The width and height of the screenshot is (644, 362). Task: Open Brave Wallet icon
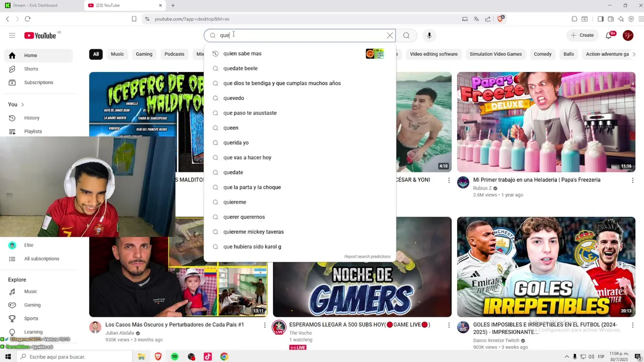click(610, 19)
